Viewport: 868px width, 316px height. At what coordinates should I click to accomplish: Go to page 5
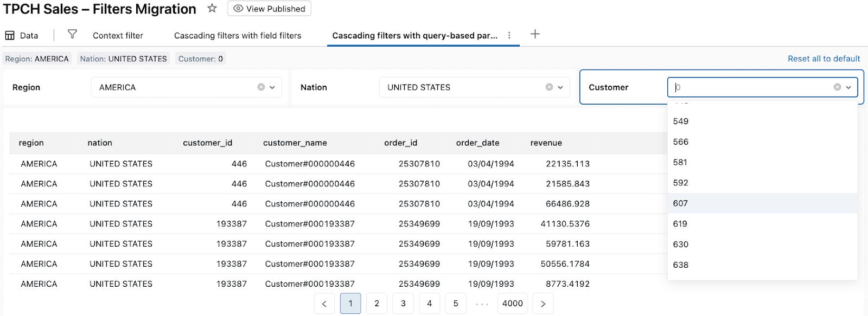(x=456, y=304)
